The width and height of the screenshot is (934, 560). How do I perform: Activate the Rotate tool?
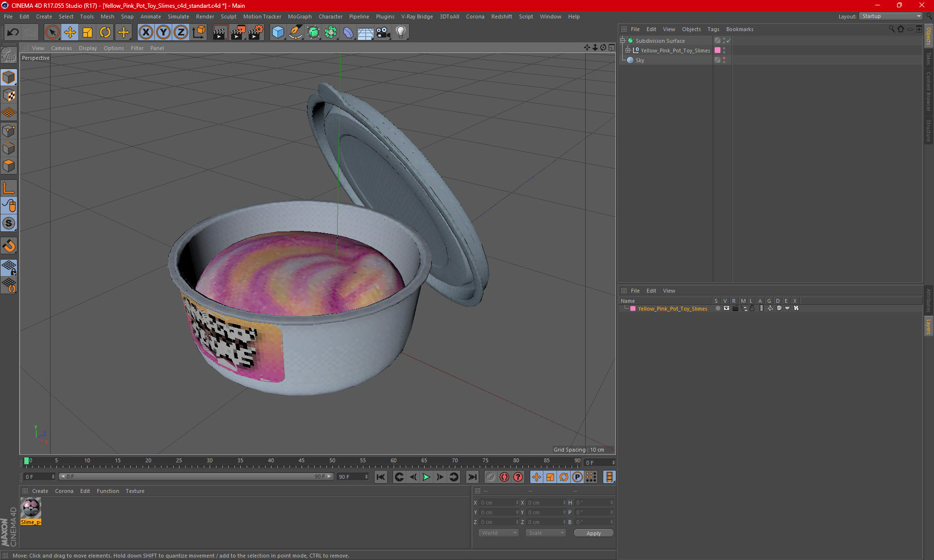tap(105, 33)
